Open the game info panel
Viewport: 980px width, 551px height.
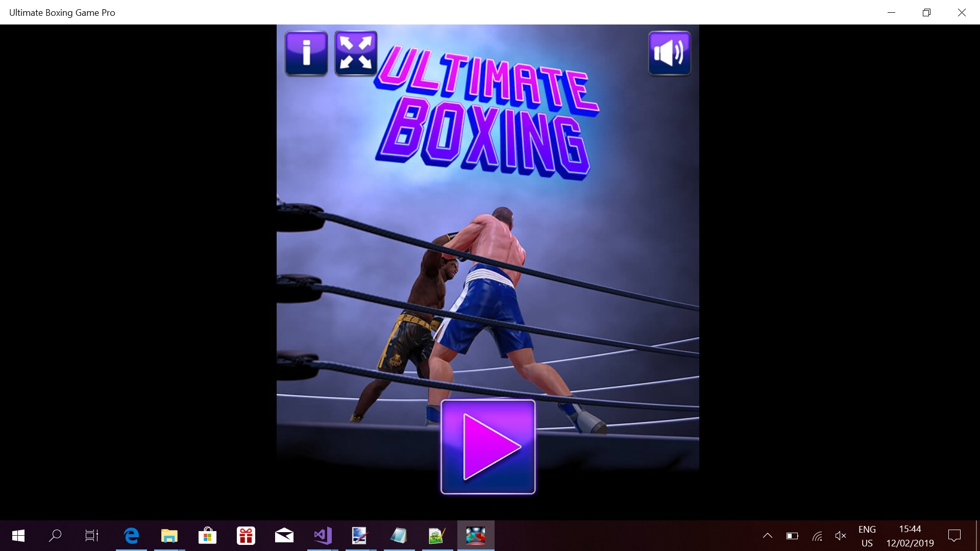(x=306, y=53)
